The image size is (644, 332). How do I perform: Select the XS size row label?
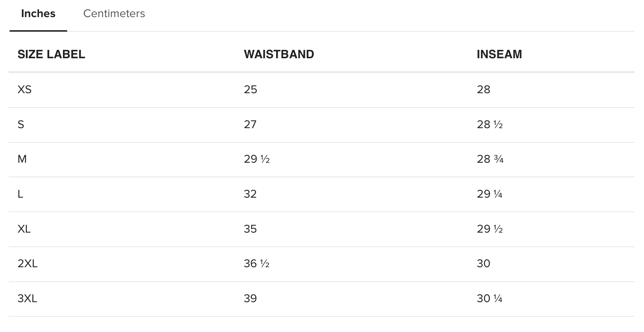pos(24,90)
